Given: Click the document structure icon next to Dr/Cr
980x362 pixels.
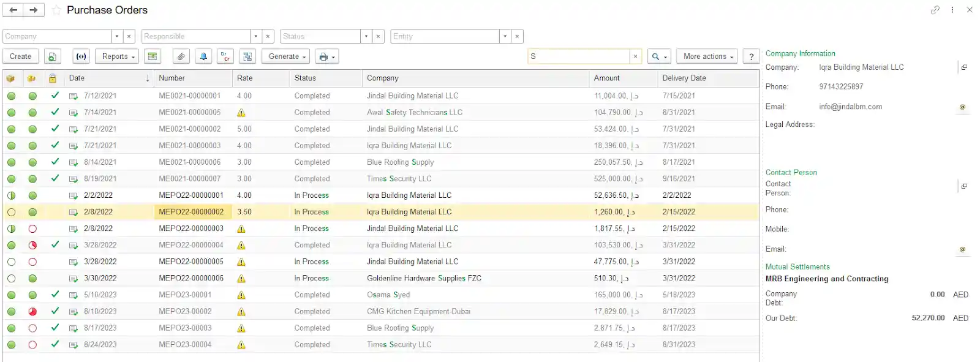Looking at the screenshot, I should 247,56.
